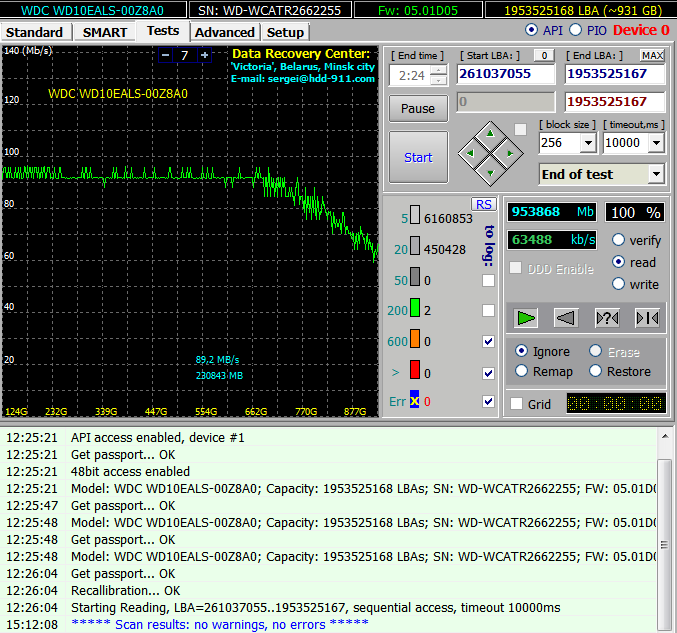Screen dimensions: 677x633
Task: Click the MAX button for End LBA
Action: (652, 55)
